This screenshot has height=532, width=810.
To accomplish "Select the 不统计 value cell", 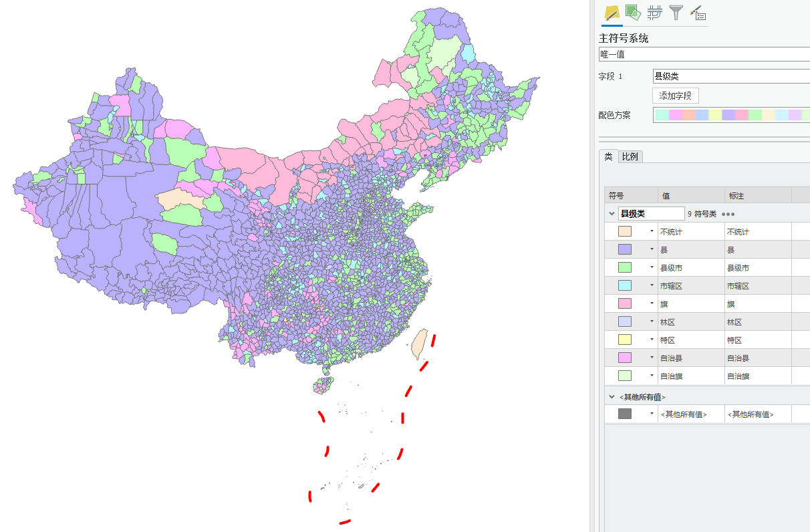I will coord(691,232).
